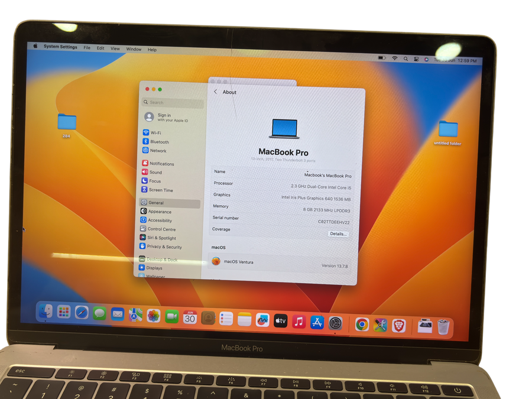532x399 pixels.
Task: Open the View menu
Action: click(x=115, y=48)
